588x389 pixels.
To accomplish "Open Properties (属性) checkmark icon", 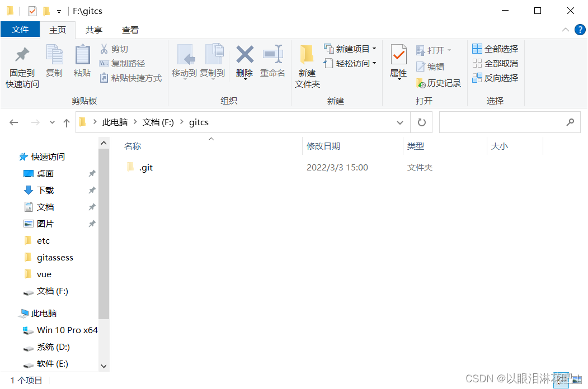I will click(x=398, y=55).
